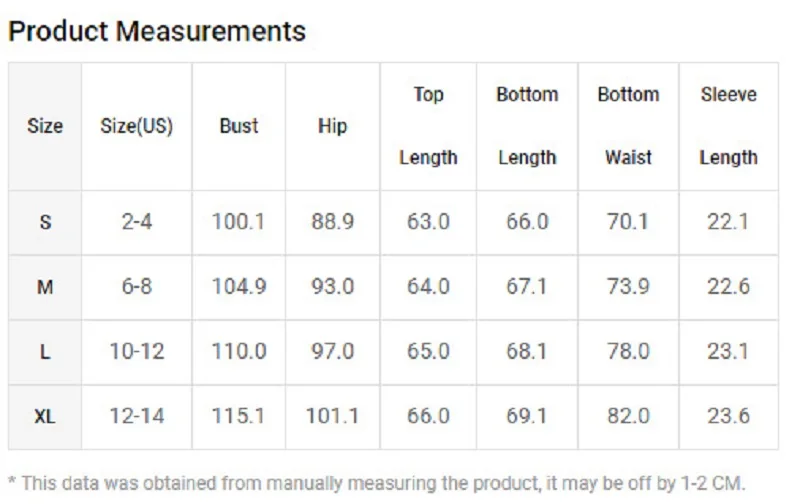
Task: Click the XL size row label
Action: pyautogui.click(x=45, y=416)
